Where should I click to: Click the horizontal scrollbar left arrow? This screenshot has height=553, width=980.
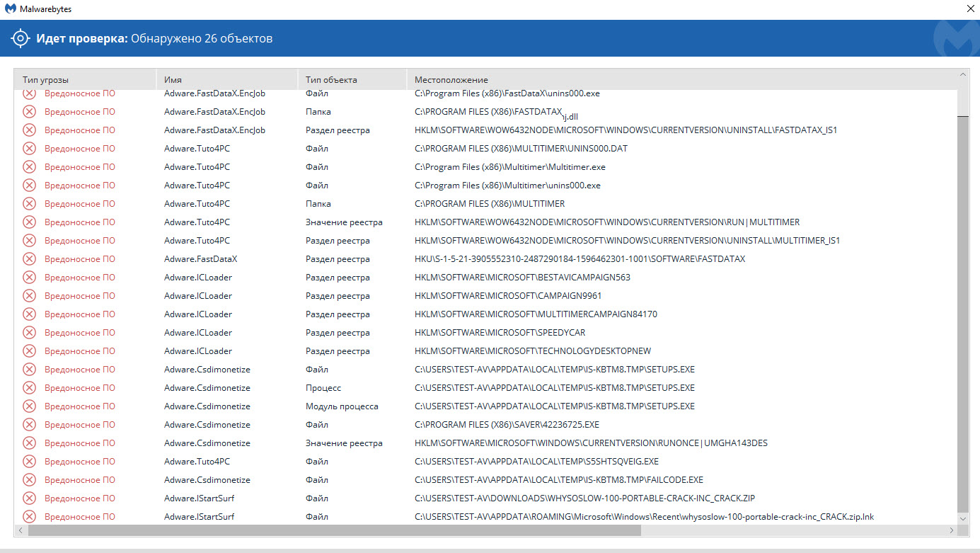(x=20, y=530)
